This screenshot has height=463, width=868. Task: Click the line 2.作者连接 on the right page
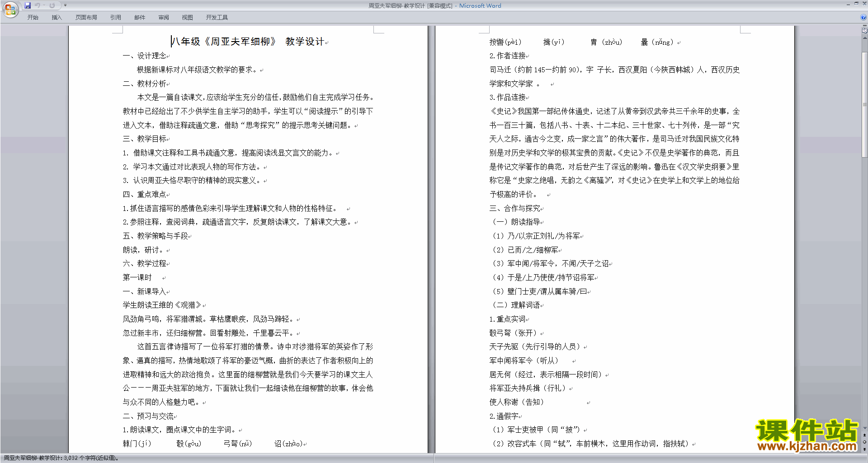(x=507, y=56)
